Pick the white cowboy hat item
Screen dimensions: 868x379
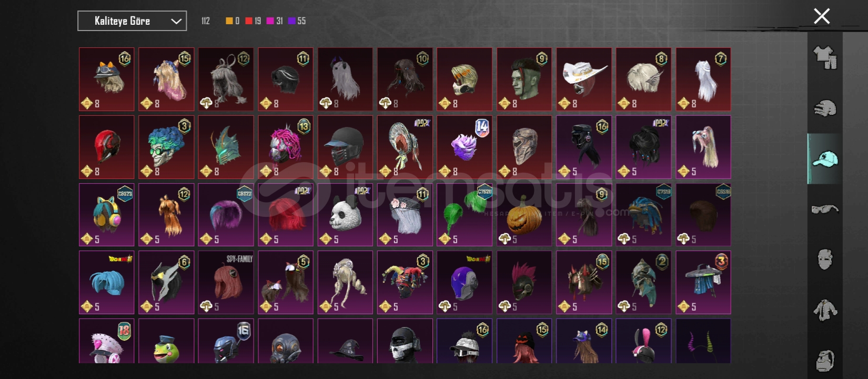point(584,79)
